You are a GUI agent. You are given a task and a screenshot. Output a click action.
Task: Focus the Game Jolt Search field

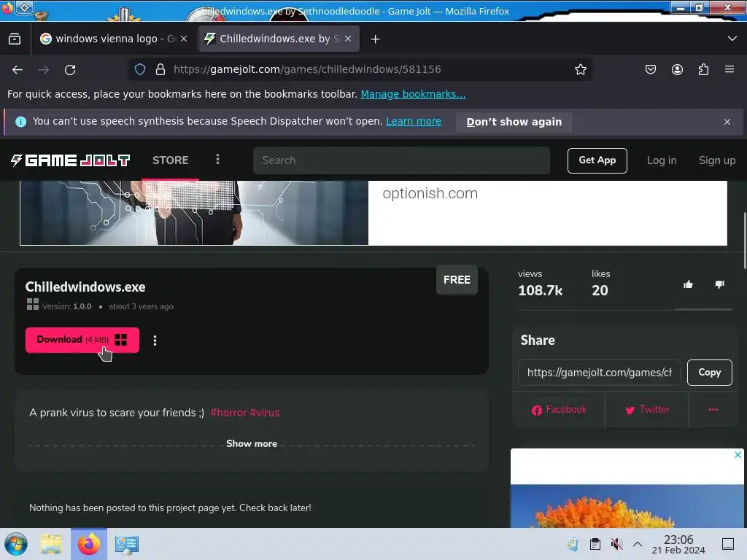[x=402, y=160]
